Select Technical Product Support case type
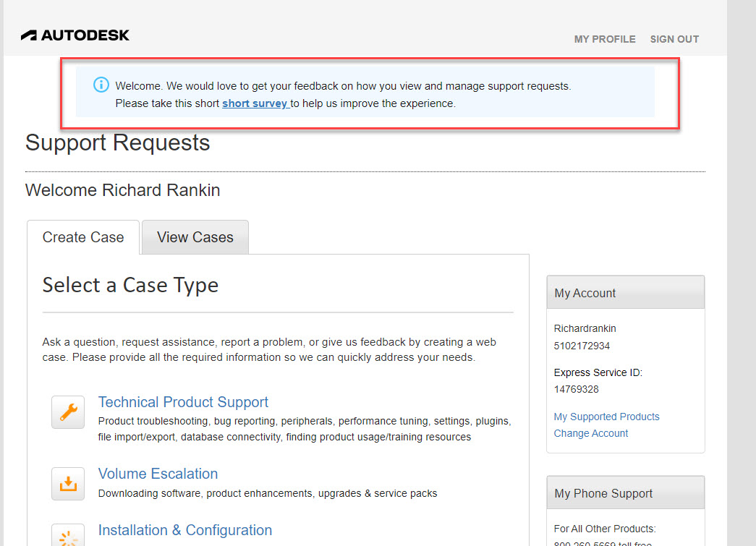 (x=183, y=402)
